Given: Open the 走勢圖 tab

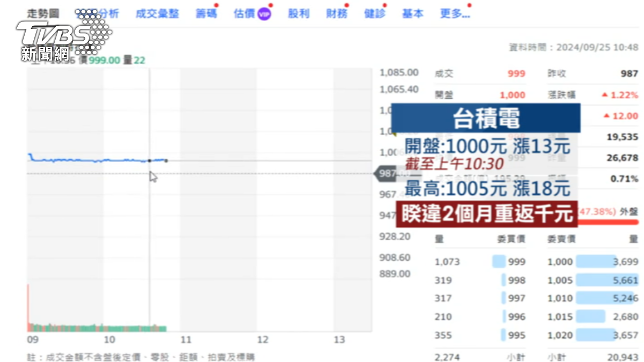Looking at the screenshot, I should pos(43,13).
